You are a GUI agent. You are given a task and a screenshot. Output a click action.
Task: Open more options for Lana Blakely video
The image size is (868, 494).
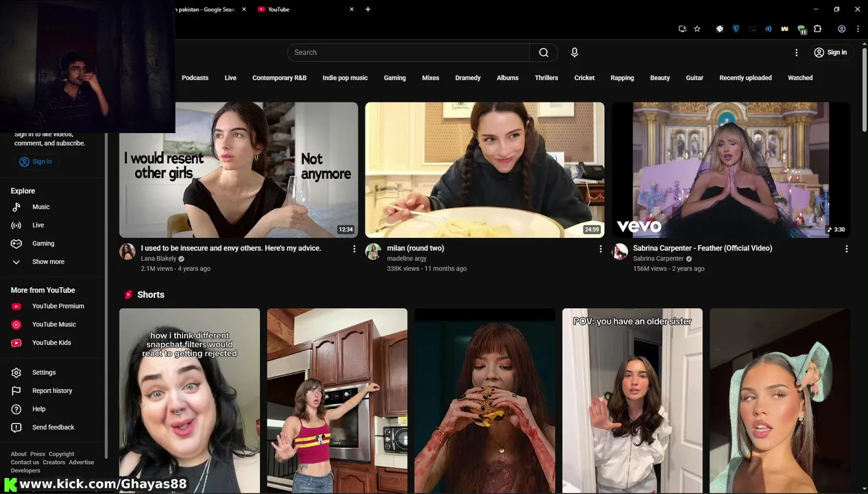354,248
